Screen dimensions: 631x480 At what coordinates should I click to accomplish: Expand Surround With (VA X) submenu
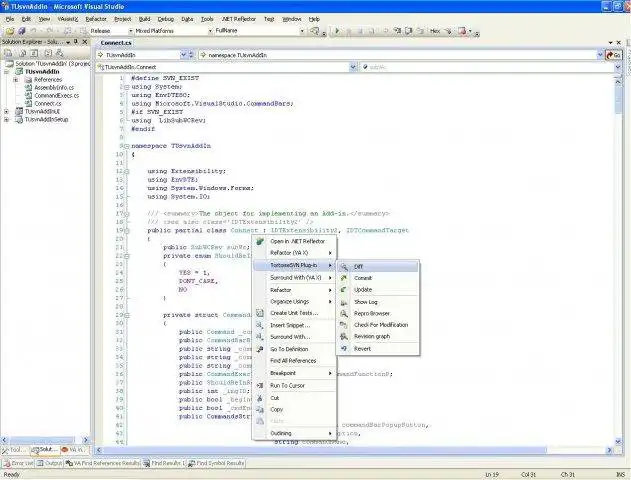coord(294,278)
